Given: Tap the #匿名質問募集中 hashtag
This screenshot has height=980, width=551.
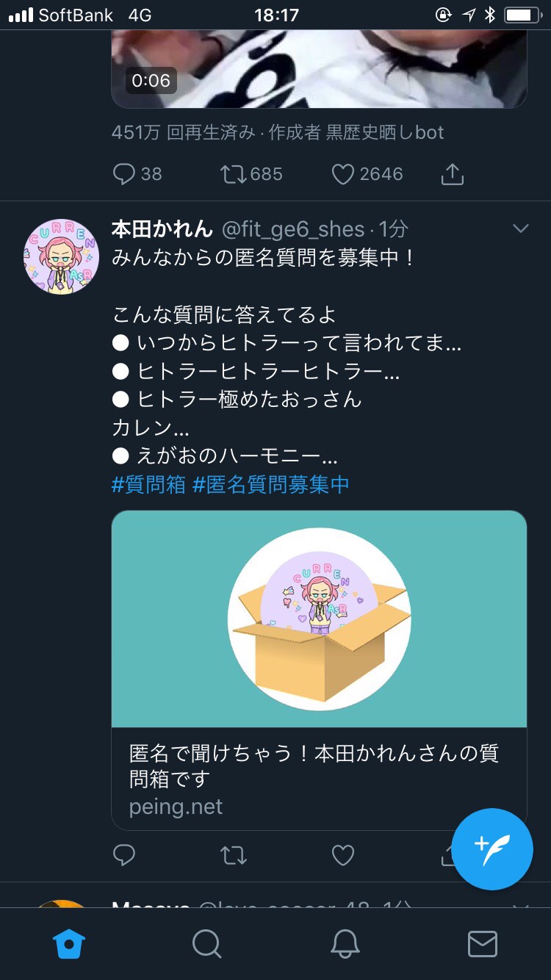Looking at the screenshot, I should coord(271,485).
